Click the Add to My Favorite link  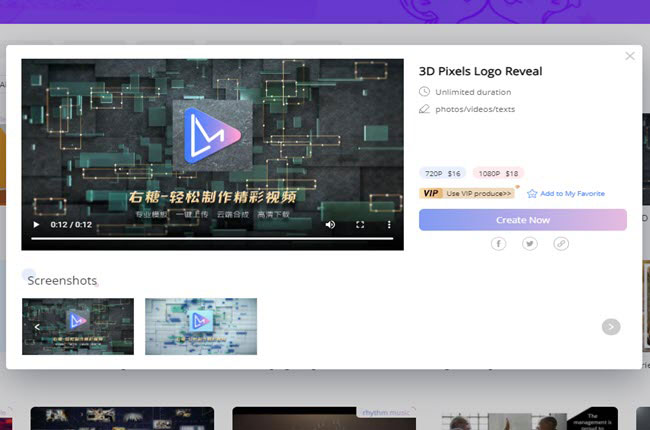pyautogui.click(x=572, y=194)
